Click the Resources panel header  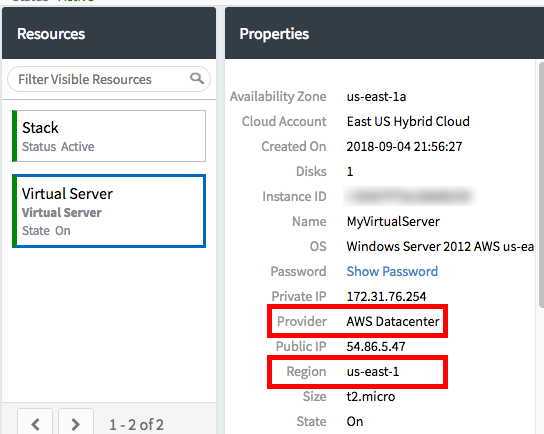click(x=109, y=33)
